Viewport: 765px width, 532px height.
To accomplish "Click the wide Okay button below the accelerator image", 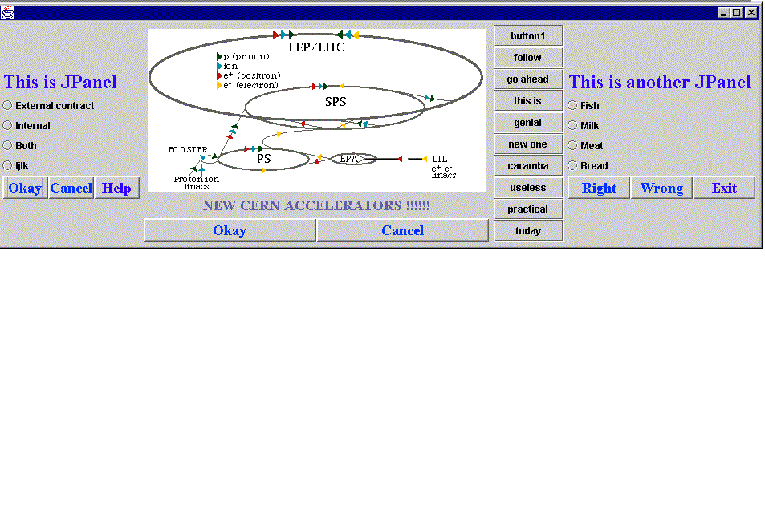I will coord(230,230).
